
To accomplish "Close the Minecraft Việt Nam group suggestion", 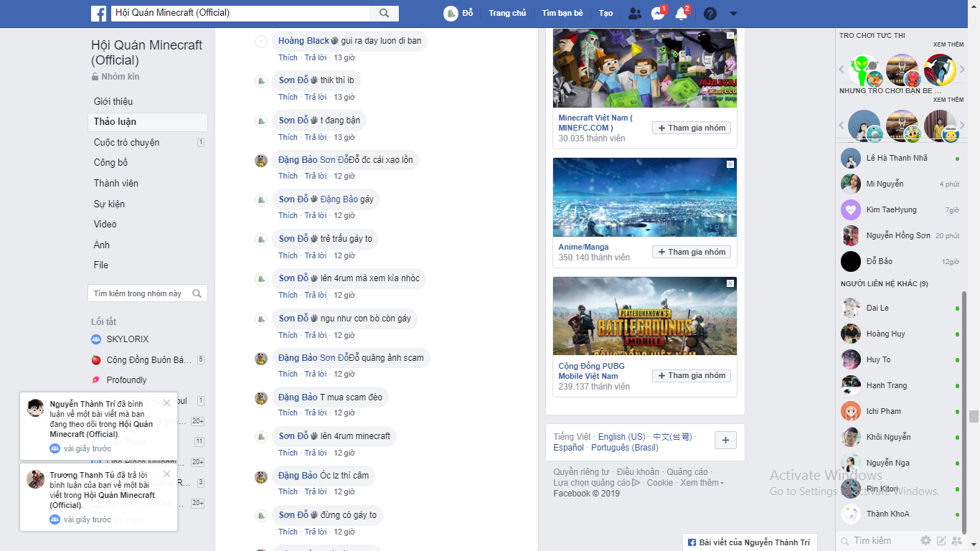I will coord(730,35).
